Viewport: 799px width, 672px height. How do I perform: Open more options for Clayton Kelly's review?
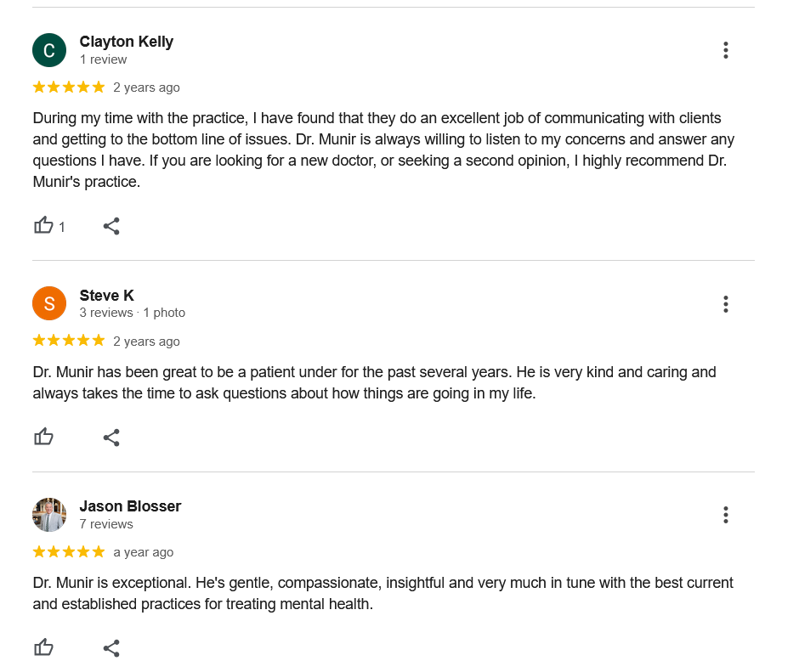725,50
